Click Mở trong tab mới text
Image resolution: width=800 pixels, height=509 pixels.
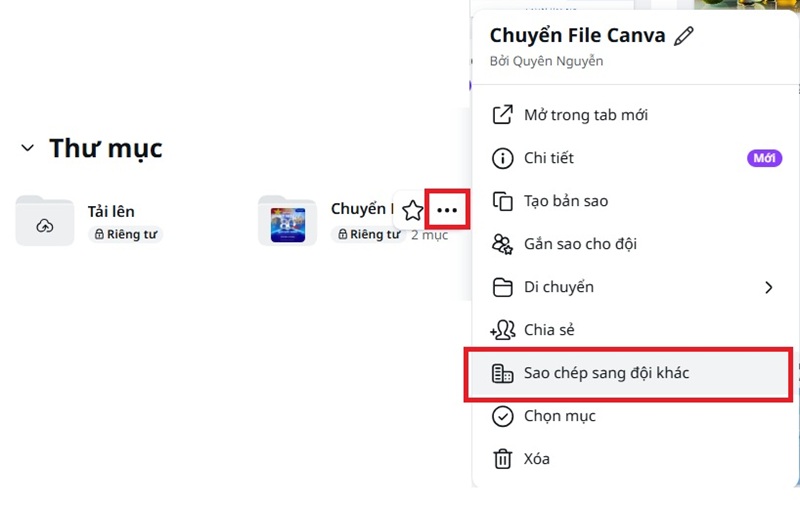(x=586, y=115)
